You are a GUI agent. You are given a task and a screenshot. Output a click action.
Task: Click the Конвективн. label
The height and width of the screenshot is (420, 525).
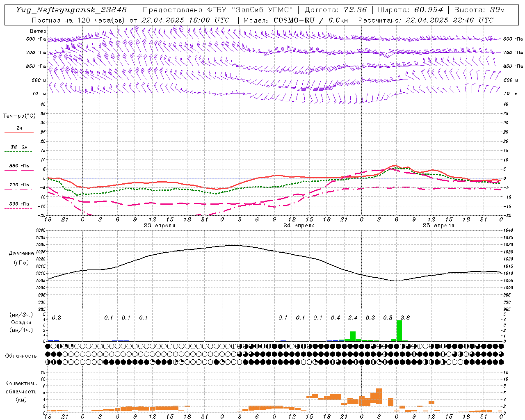[21, 383]
